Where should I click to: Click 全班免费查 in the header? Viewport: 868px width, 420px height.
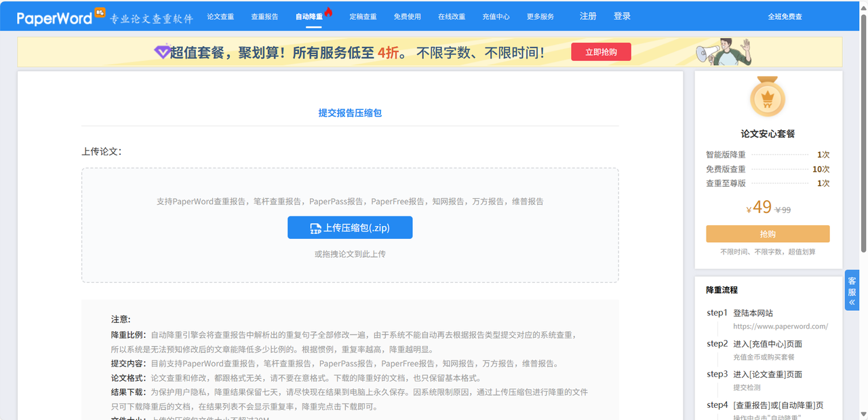pos(785,16)
